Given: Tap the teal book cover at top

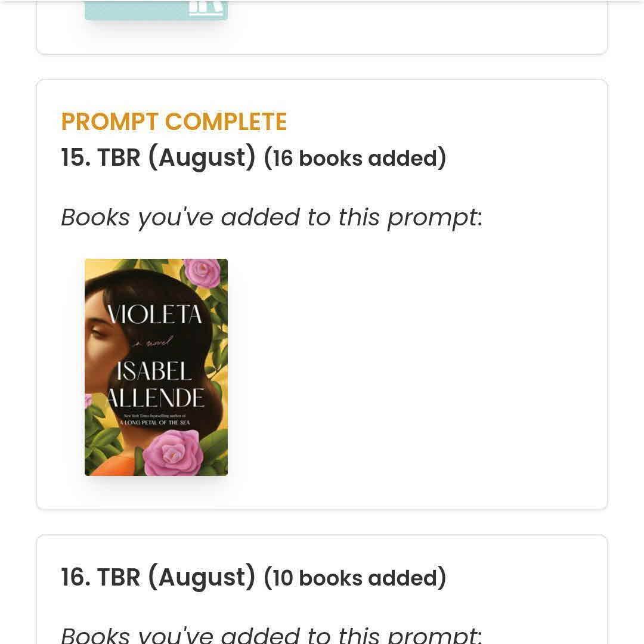Looking at the screenshot, I should click(137, 10).
